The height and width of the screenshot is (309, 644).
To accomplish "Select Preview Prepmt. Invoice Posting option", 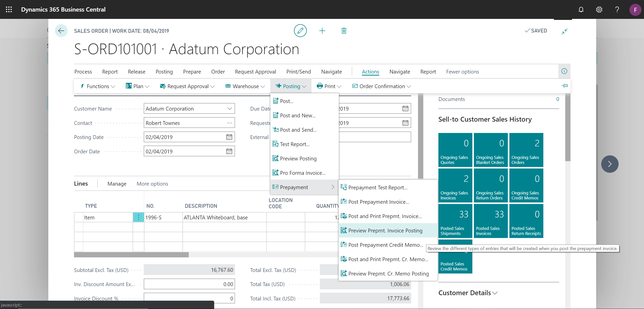I will 385,230.
